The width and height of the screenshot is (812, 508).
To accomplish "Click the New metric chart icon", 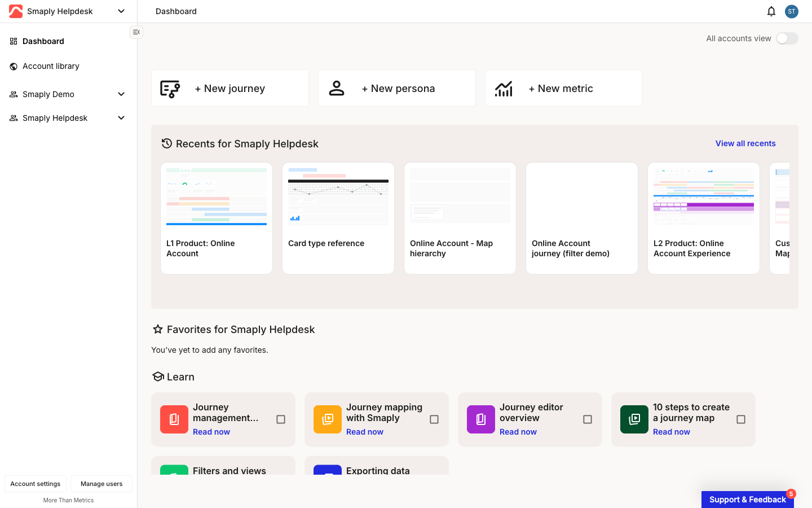I will pyautogui.click(x=504, y=89).
